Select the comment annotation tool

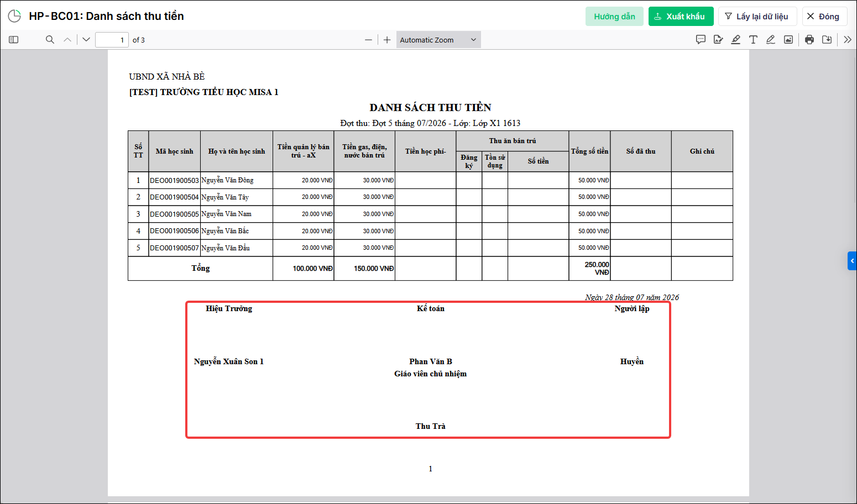point(701,40)
